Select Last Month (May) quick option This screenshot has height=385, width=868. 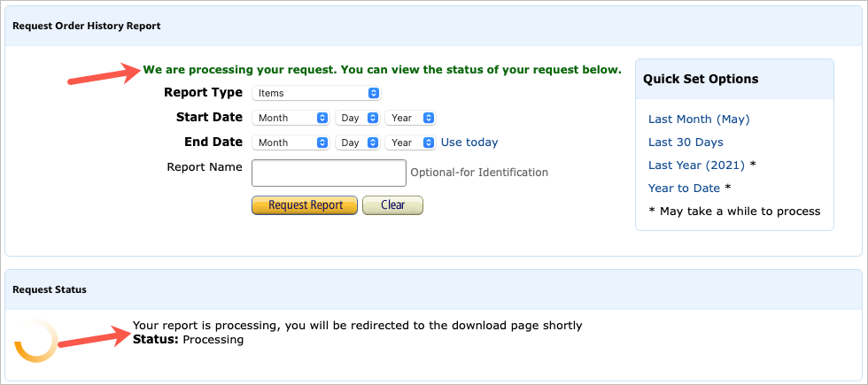pyautogui.click(x=699, y=119)
